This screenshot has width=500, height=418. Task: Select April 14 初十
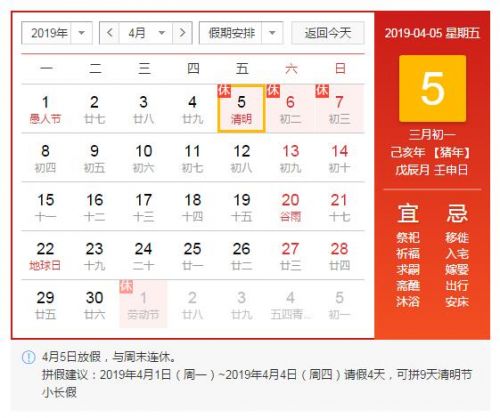pos(339,158)
